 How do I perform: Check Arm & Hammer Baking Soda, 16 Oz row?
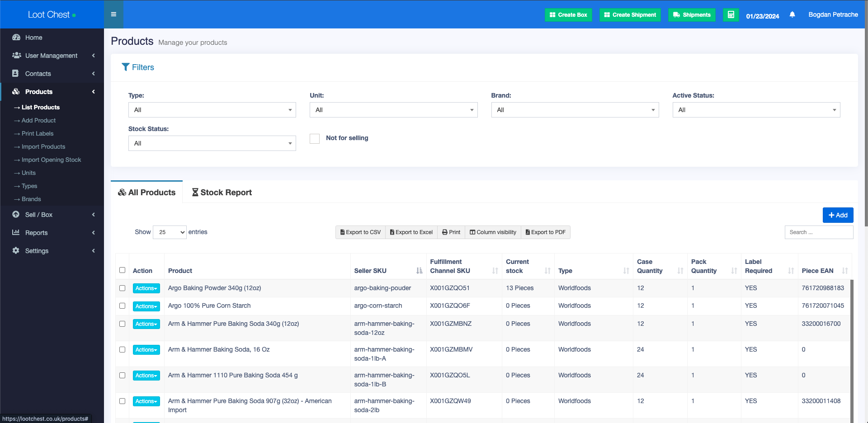[122, 349]
